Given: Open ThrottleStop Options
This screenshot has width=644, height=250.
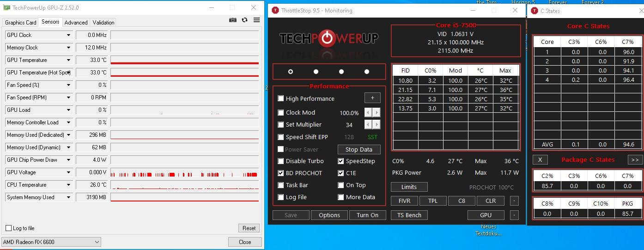Looking at the screenshot, I should 329,215.
